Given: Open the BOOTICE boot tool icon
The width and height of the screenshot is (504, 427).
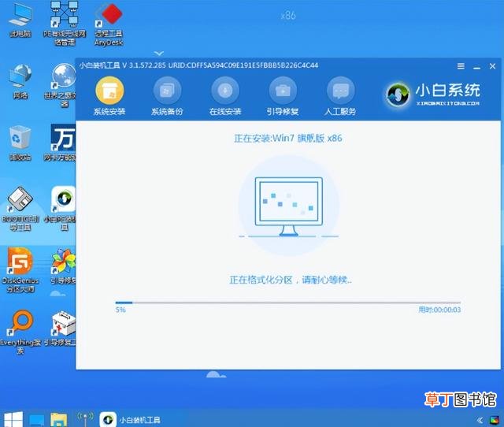Looking at the screenshot, I should click(x=20, y=208).
